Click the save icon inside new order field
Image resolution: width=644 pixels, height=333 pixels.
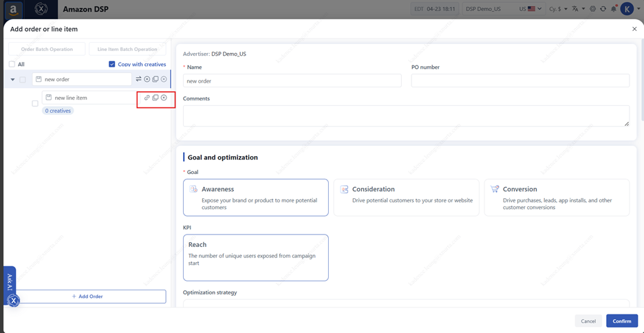(x=39, y=79)
